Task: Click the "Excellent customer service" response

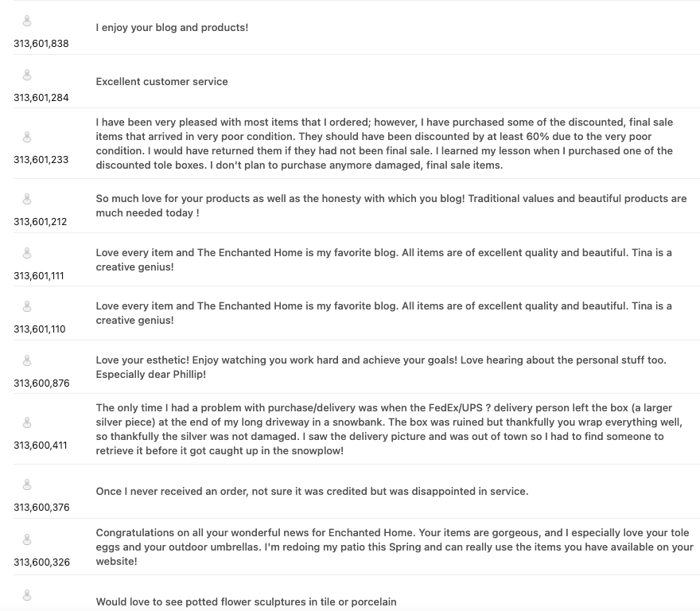Action: (x=161, y=82)
